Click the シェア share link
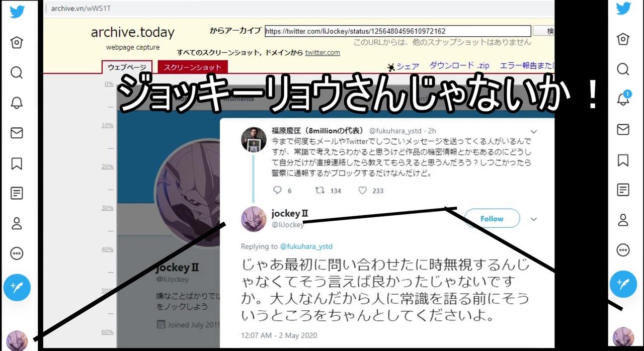 pyautogui.click(x=403, y=66)
